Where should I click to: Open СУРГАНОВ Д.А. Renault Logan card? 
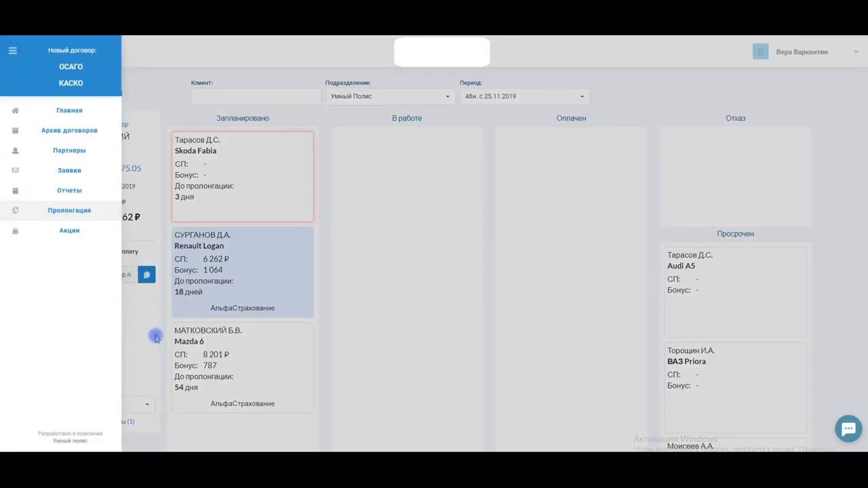point(243,272)
